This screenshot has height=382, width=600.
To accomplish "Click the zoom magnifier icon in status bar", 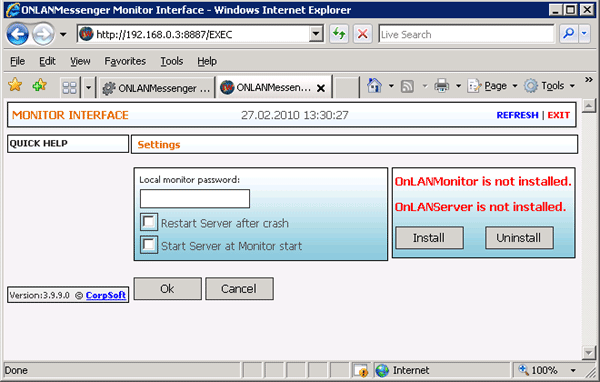I will pyautogui.click(x=523, y=370).
